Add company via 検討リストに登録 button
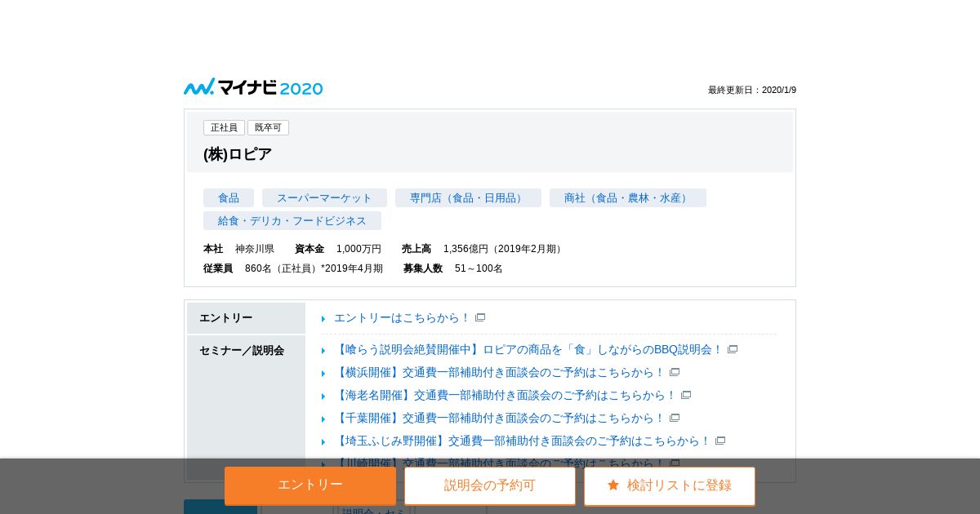 coord(670,485)
